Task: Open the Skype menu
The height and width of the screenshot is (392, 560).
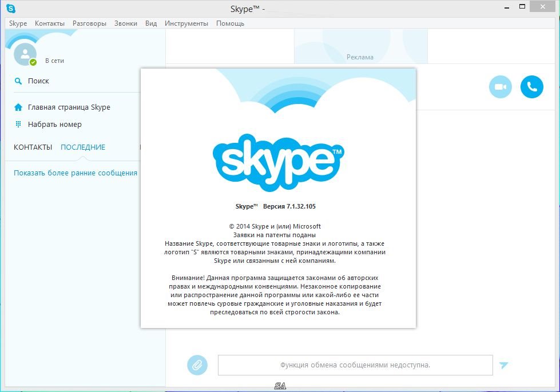Action: 18,23
